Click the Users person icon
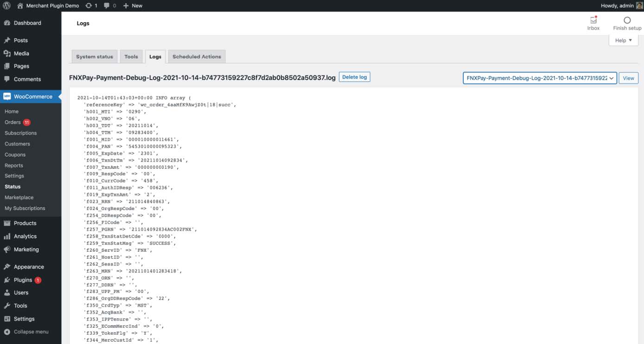 click(7, 293)
